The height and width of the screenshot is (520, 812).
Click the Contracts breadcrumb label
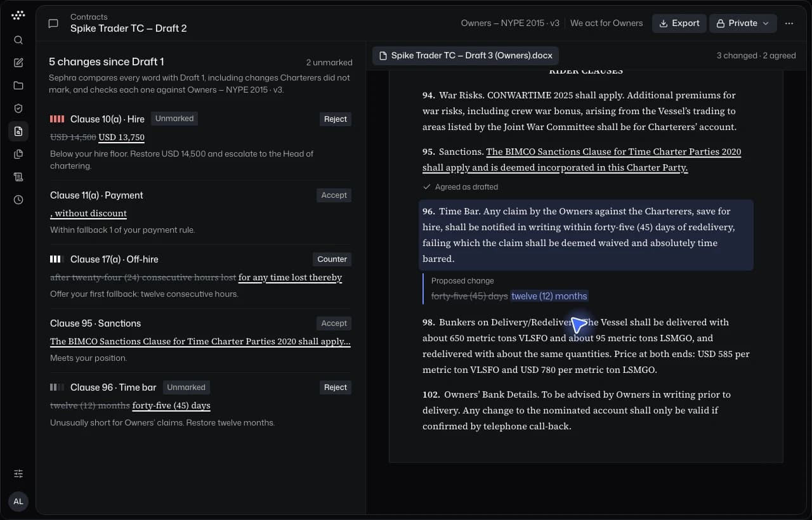pos(89,16)
